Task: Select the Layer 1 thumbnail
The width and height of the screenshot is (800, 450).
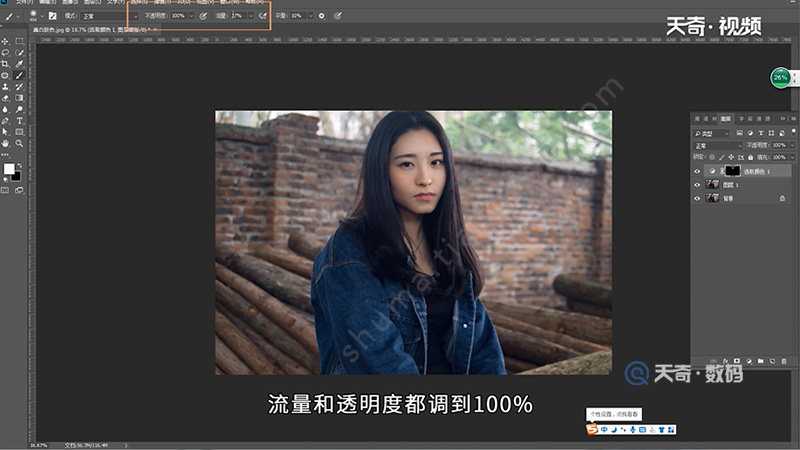Action: (x=713, y=185)
